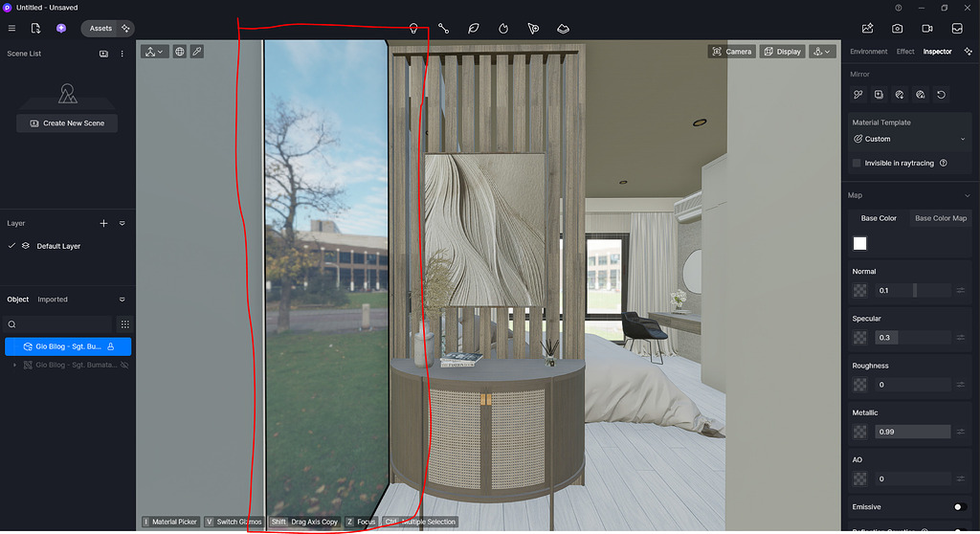Open the Display viewport button
This screenshot has height=534, width=980.
(x=783, y=52)
